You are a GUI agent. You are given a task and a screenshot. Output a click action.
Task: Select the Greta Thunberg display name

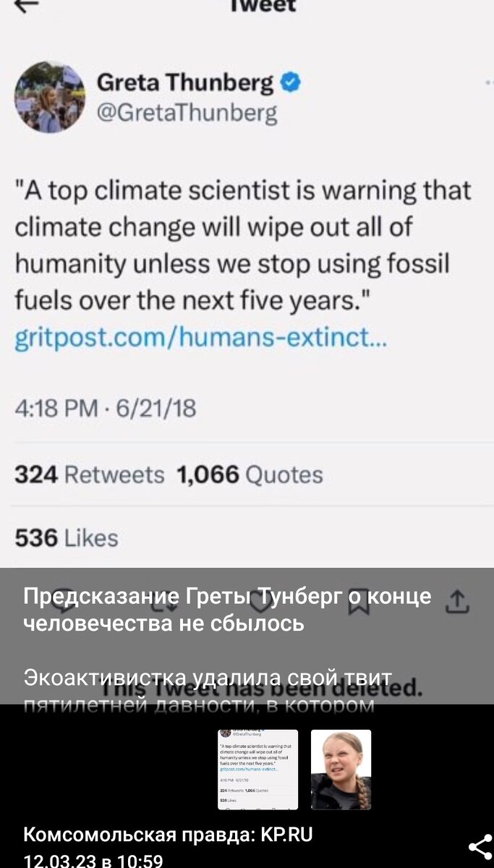point(185,83)
